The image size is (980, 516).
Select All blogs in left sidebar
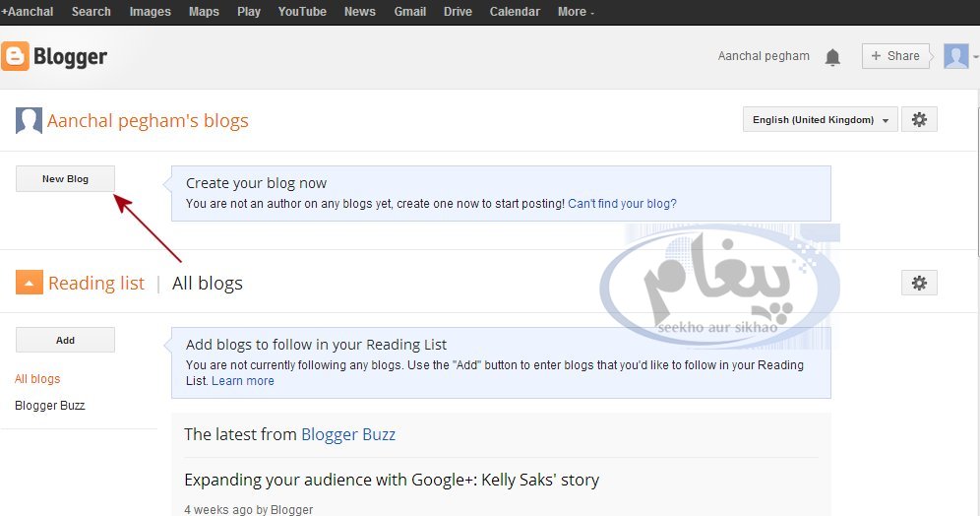(x=37, y=379)
